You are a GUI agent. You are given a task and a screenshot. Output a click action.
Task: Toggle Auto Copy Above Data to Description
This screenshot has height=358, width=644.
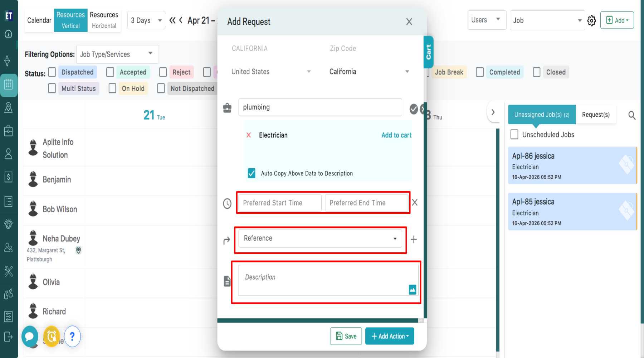[x=252, y=173]
